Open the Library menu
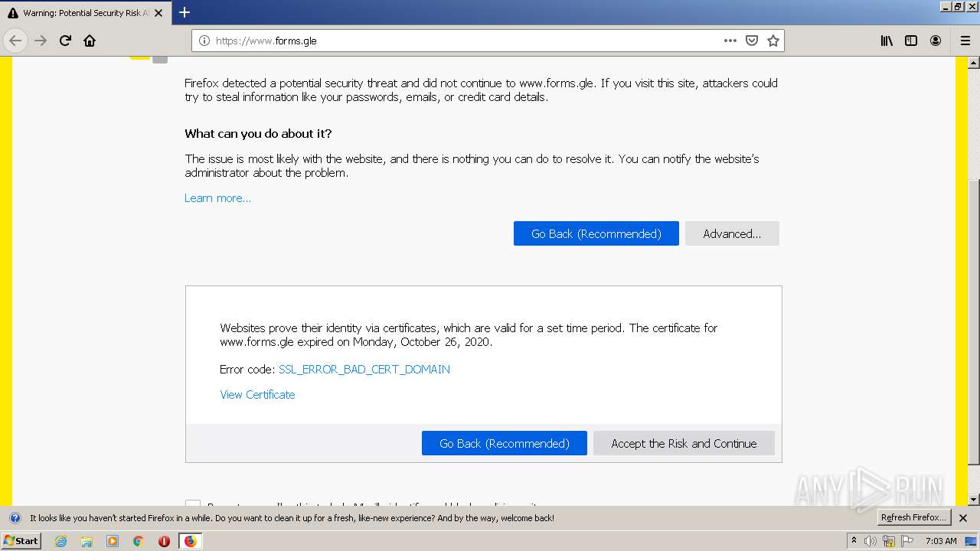Viewport: 980px width, 551px height. pos(887,41)
